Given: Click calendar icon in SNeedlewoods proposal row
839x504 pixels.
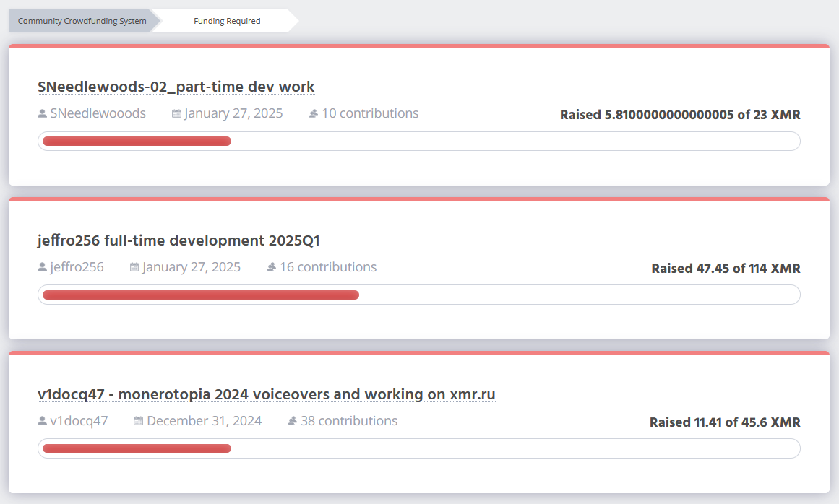Looking at the screenshot, I should click(176, 113).
